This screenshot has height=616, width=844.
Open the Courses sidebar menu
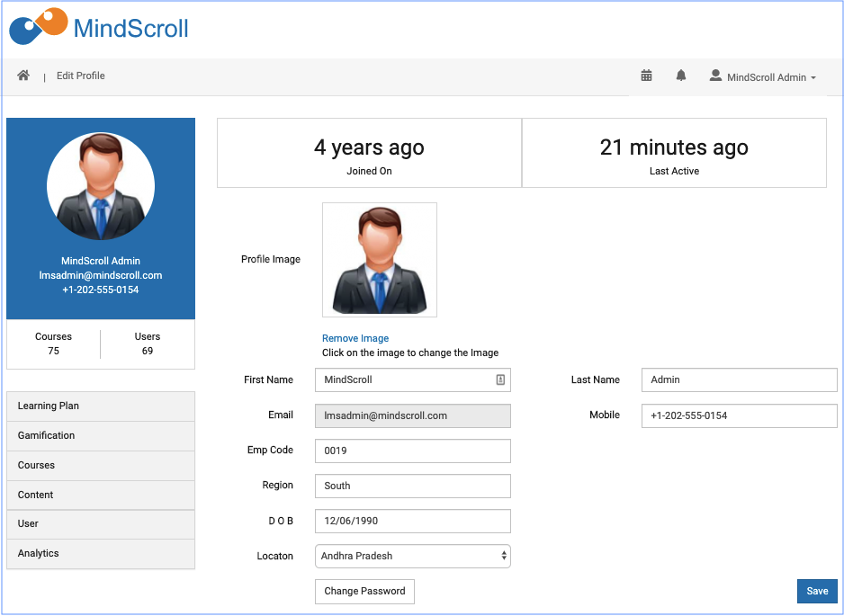click(101, 465)
